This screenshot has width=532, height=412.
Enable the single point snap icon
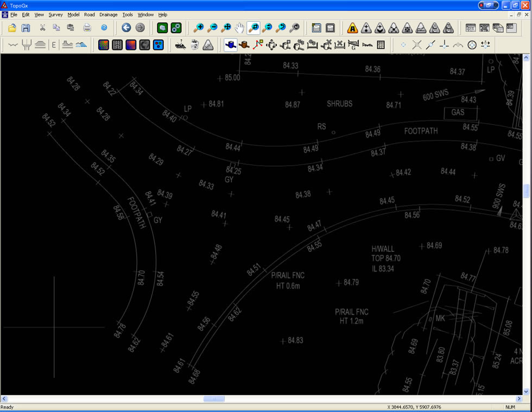(403, 45)
